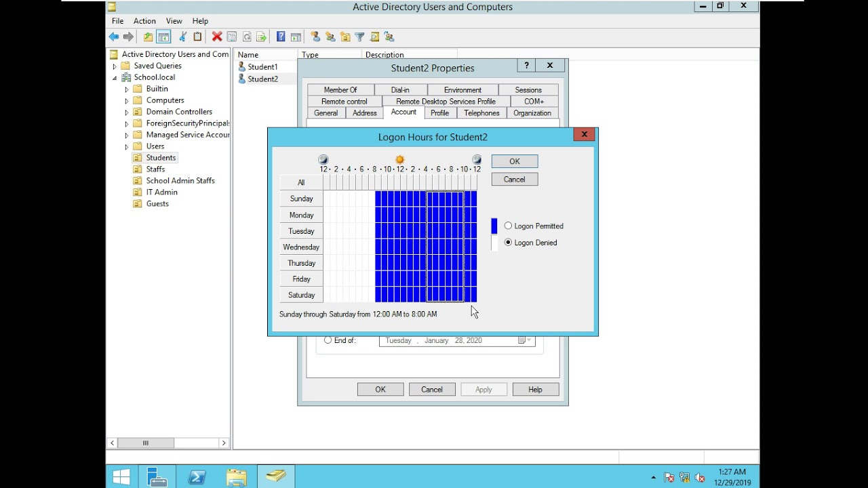Expand the Managed Service Accounts node
Screen dimensions: 868x488
pos(127,136)
